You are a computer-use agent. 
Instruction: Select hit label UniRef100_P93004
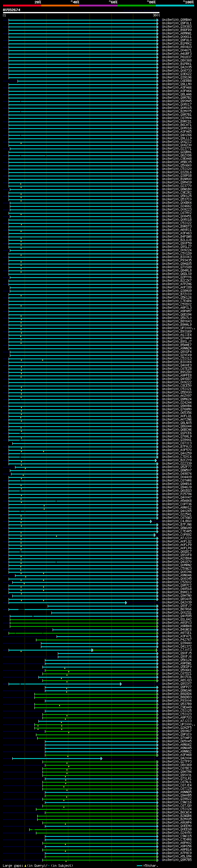177,700
